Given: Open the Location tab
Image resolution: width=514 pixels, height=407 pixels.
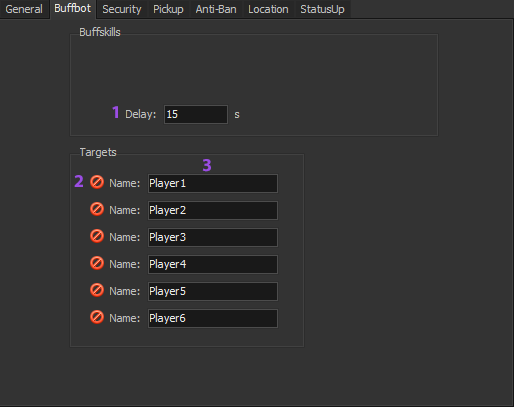Looking at the screenshot, I should coord(268,9).
